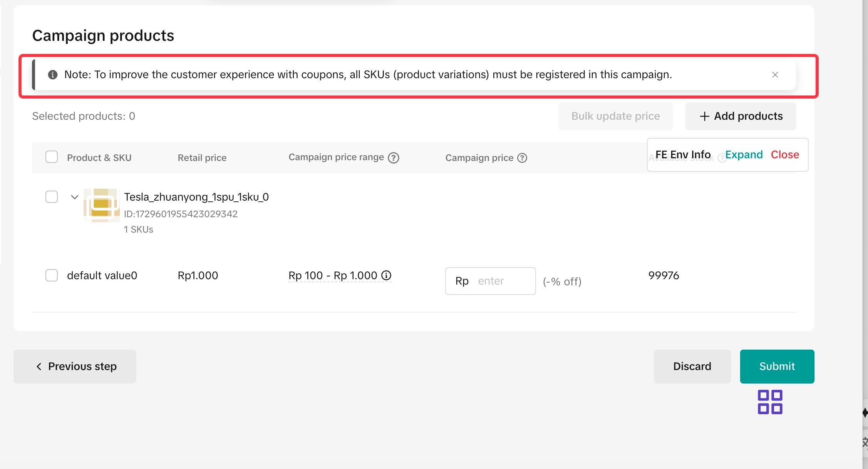Dismiss the SKU registration note banner
The width and height of the screenshot is (868, 469).
(775, 75)
